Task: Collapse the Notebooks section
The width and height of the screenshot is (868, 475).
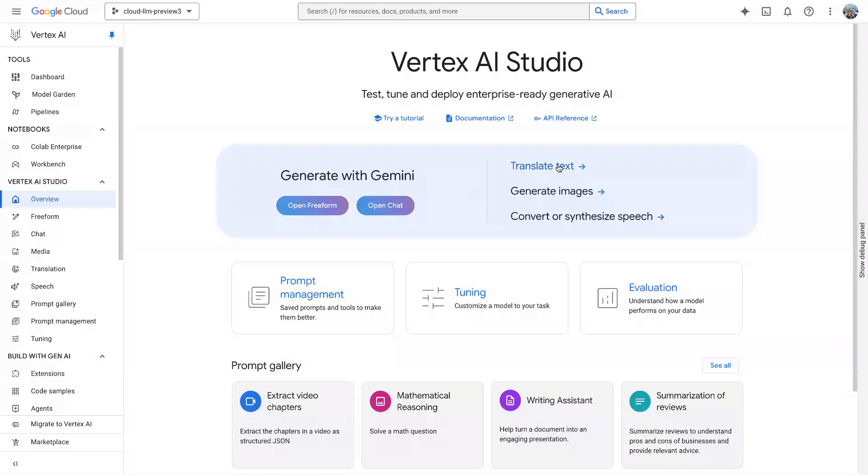Action: point(102,129)
